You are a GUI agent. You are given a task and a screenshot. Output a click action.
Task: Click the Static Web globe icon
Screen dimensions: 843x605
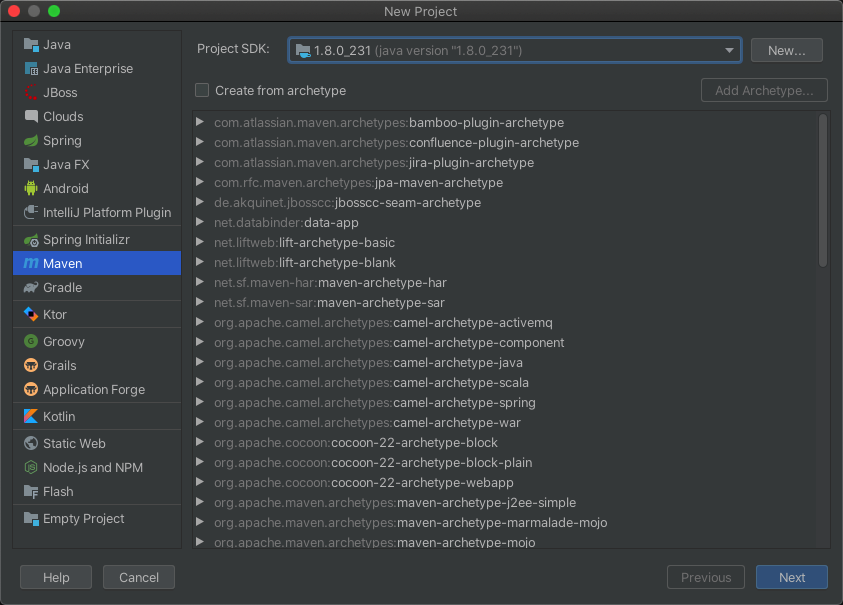point(31,443)
